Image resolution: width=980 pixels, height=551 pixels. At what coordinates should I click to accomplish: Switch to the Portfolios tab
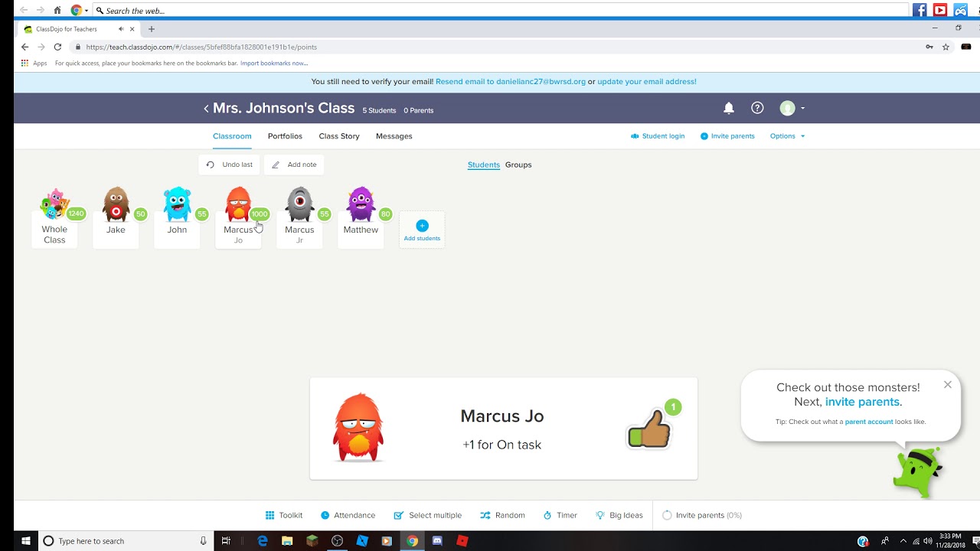285,136
